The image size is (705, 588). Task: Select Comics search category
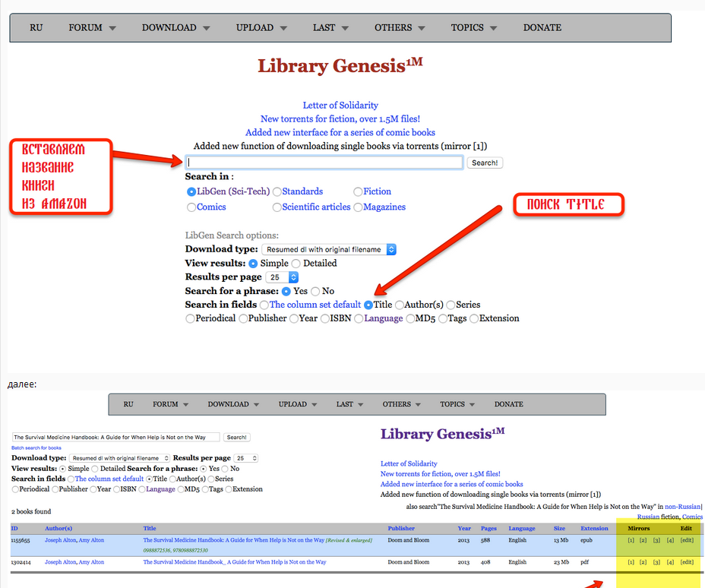point(191,207)
